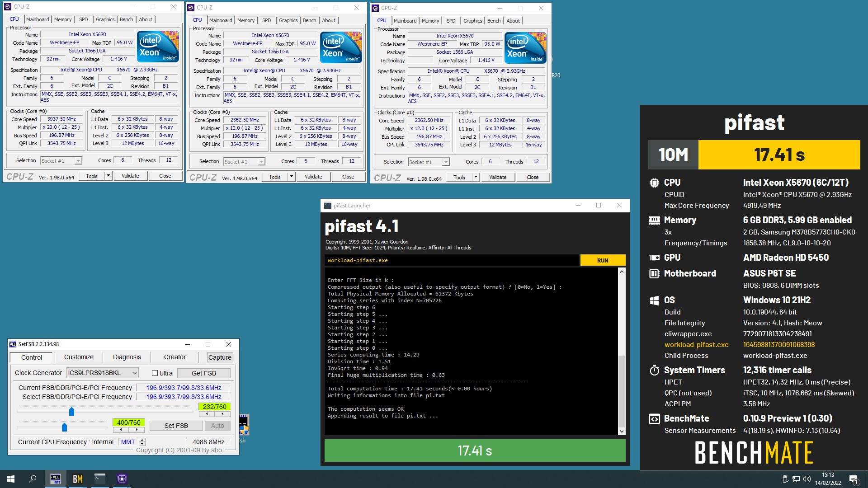Open the About tab in the rightmost CPU-Z
Viewport: 868px width, 488px height.
tap(513, 21)
